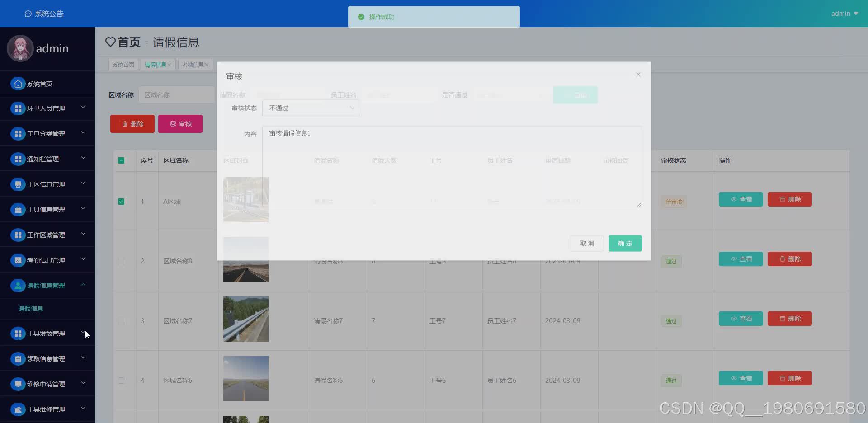The height and width of the screenshot is (423, 868).
Task: Click the heart icon beside 首页
Action: pyautogui.click(x=110, y=42)
